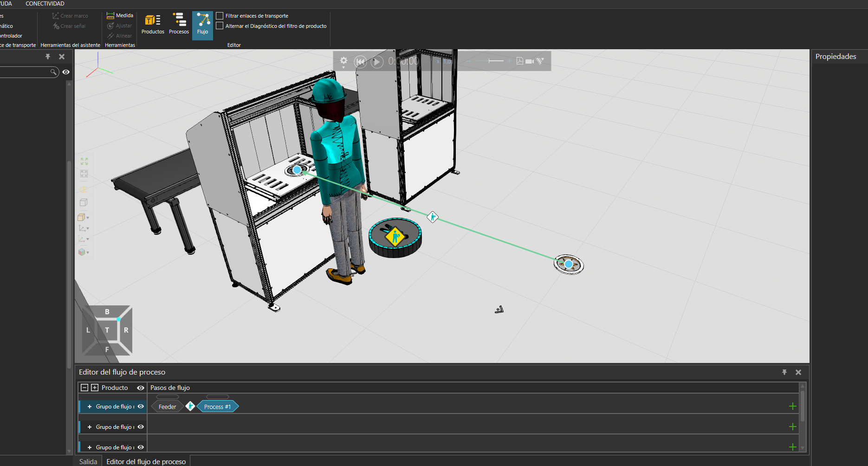Select the Medida measurement tool
The width and height of the screenshot is (868, 466).
(120, 16)
